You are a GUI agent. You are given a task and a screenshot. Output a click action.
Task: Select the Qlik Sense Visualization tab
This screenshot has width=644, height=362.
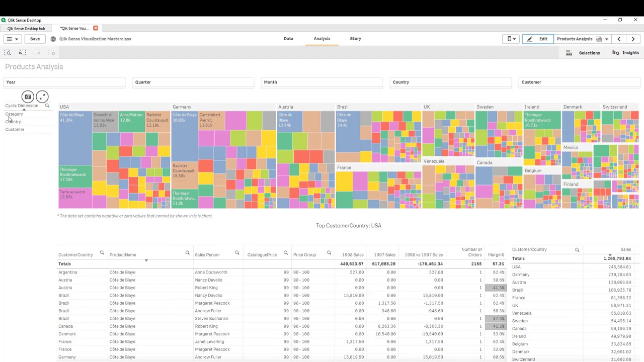tap(74, 29)
